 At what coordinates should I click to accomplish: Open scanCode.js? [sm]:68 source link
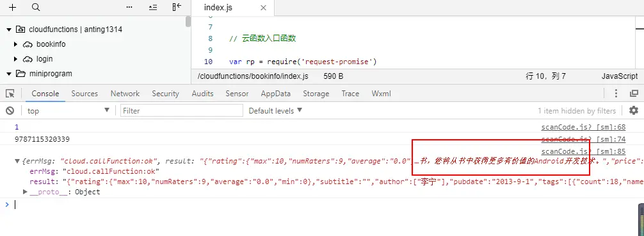(583, 128)
